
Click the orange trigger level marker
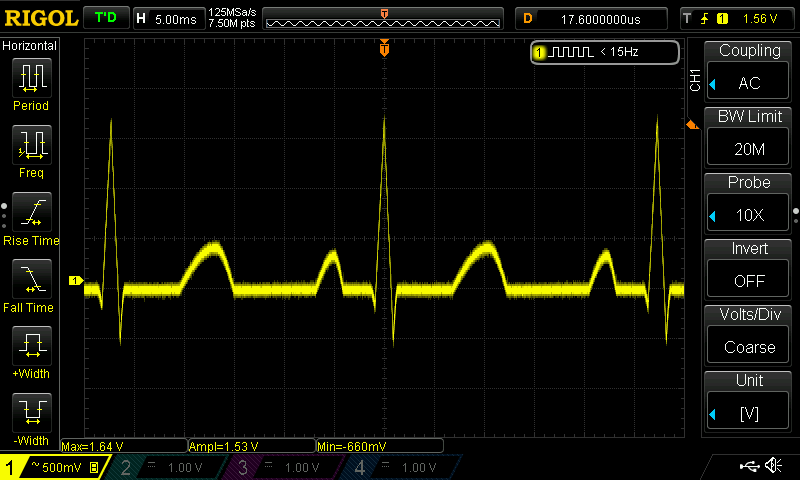(690, 125)
